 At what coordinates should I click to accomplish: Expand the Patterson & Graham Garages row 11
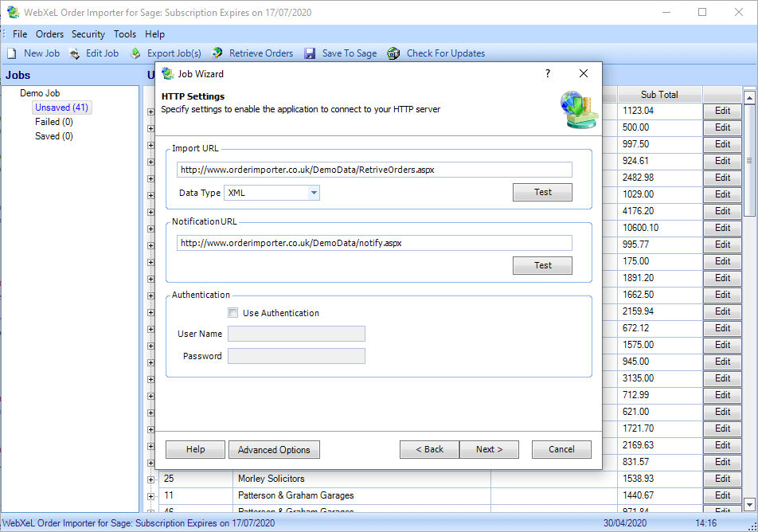coord(150,496)
